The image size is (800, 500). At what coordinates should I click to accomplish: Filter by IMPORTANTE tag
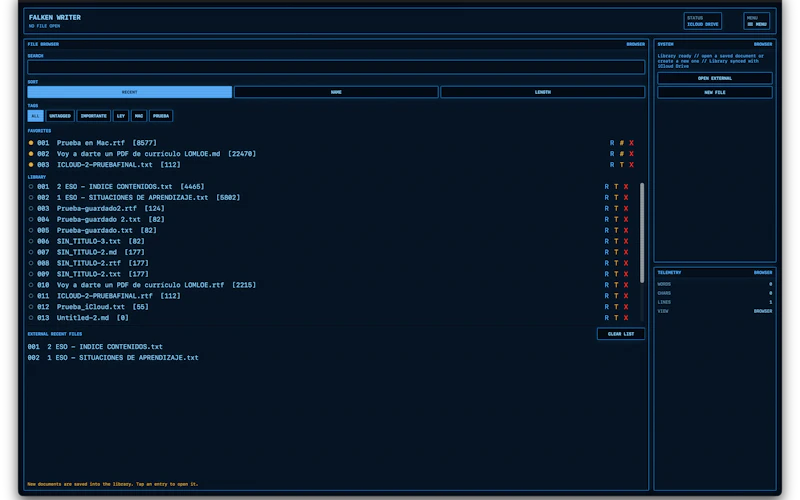tap(94, 116)
